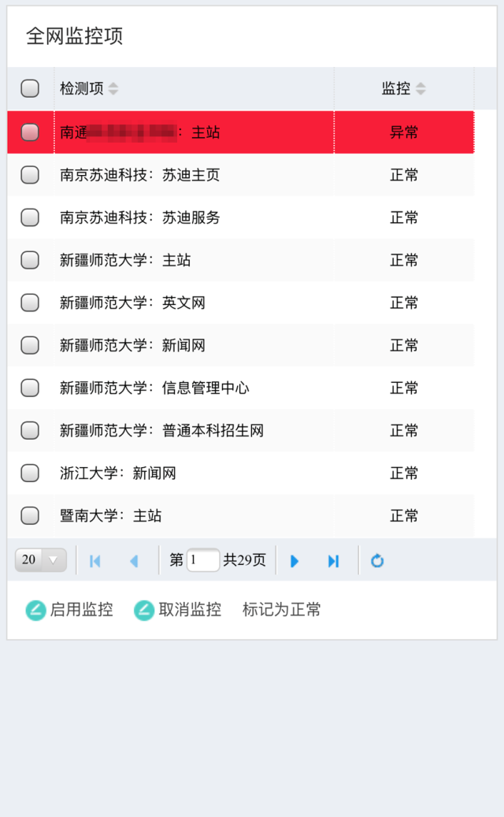Jump to the last page
Screen dimensions: 504x817
click(333, 561)
